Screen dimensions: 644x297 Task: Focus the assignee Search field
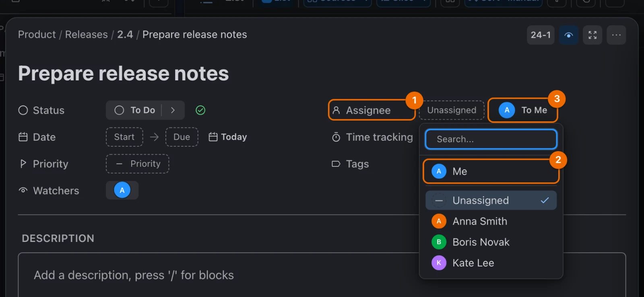(x=491, y=139)
